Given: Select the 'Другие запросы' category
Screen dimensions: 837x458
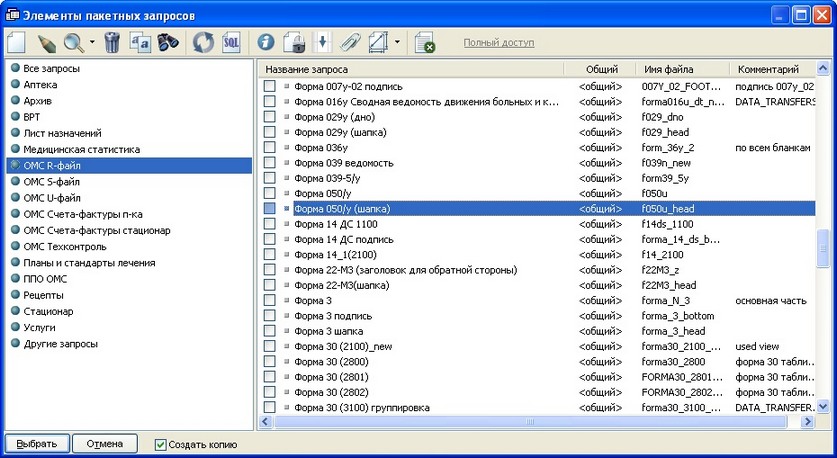Looking at the screenshot, I should 60,344.
